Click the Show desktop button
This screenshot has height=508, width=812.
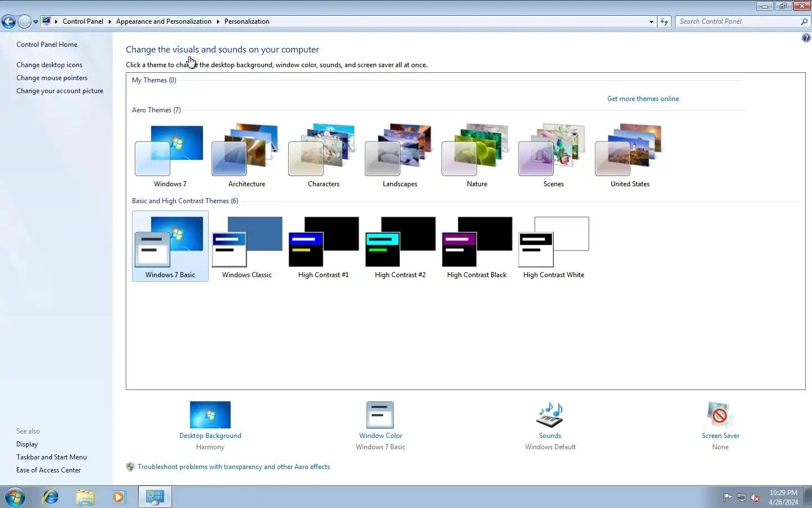[x=807, y=497]
